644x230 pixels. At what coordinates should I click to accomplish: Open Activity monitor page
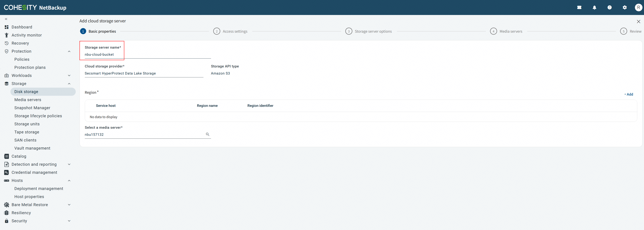[26, 35]
